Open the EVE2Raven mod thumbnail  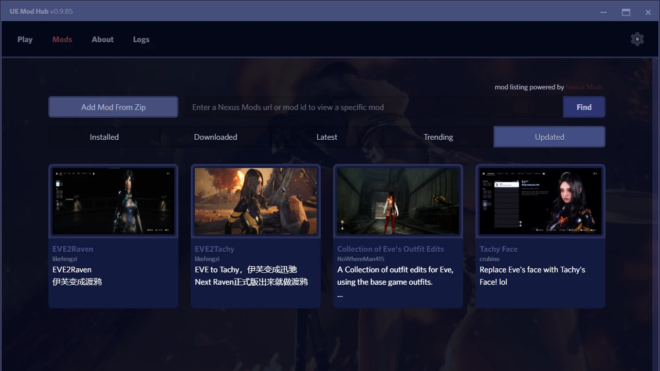click(113, 201)
